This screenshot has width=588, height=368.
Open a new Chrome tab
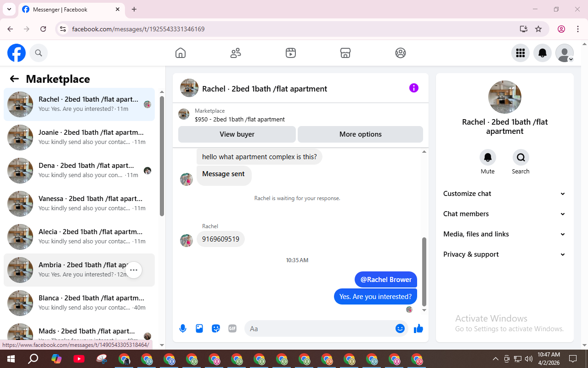[x=134, y=9]
